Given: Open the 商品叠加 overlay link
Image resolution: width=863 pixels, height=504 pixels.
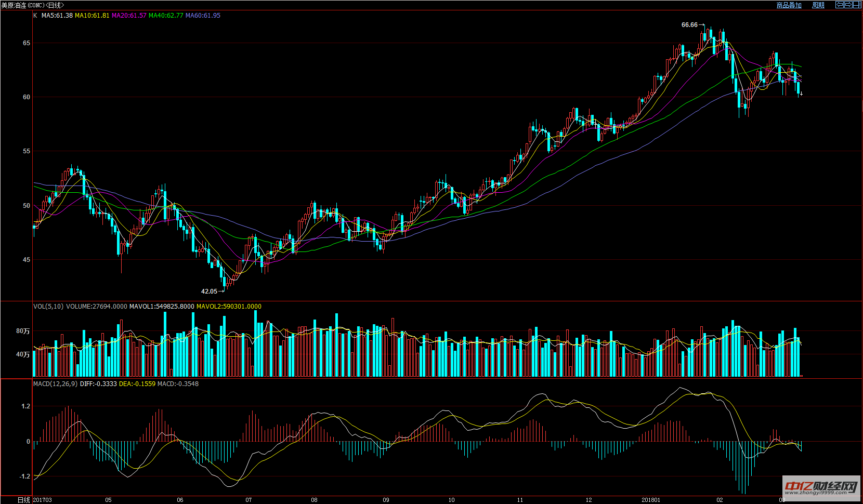Looking at the screenshot, I should tap(789, 5).
